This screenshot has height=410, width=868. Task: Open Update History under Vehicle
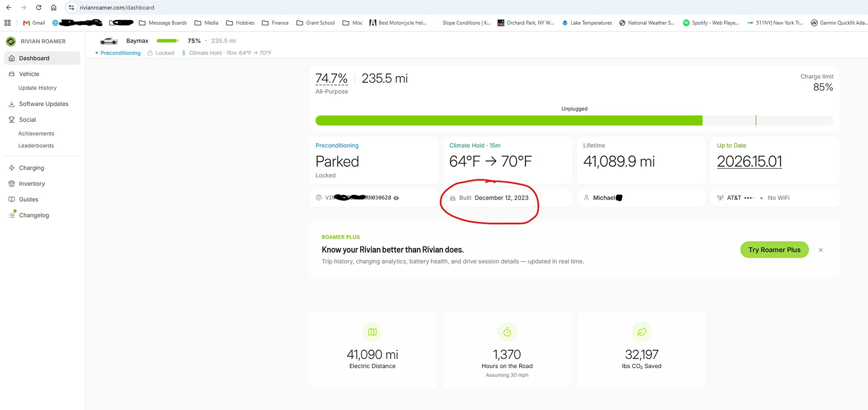37,88
